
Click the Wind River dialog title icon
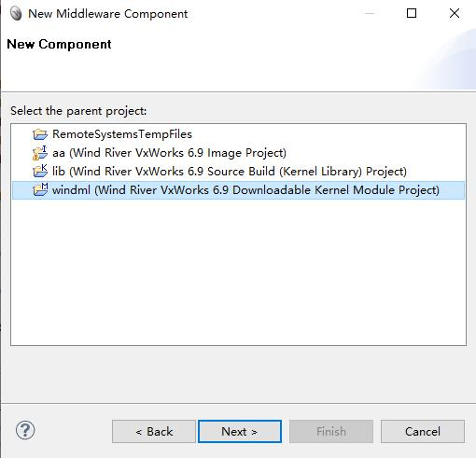[x=16, y=13]
